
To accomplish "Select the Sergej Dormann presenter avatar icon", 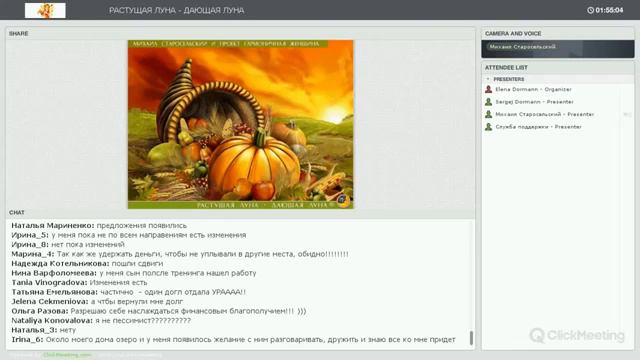I will pyautogui.click(x=488, y=102).
